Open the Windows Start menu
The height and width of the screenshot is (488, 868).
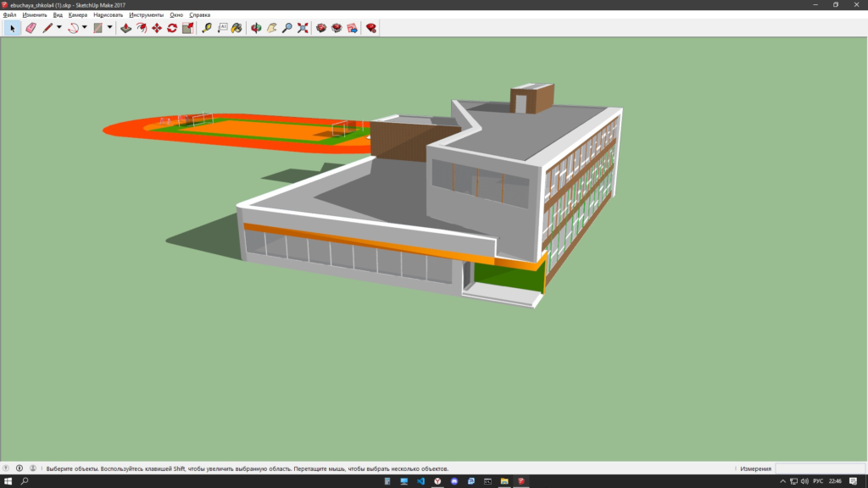pyautogui.click(x=8, y=481)
